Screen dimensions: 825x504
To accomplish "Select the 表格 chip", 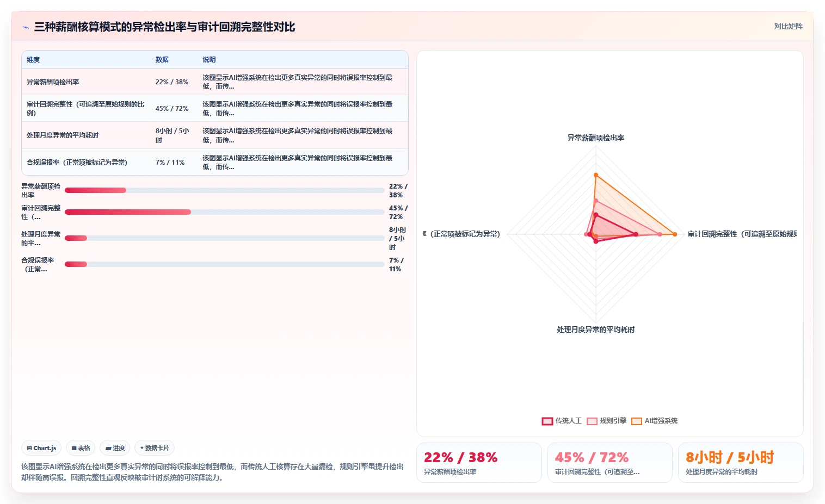I will coord(81,448).
